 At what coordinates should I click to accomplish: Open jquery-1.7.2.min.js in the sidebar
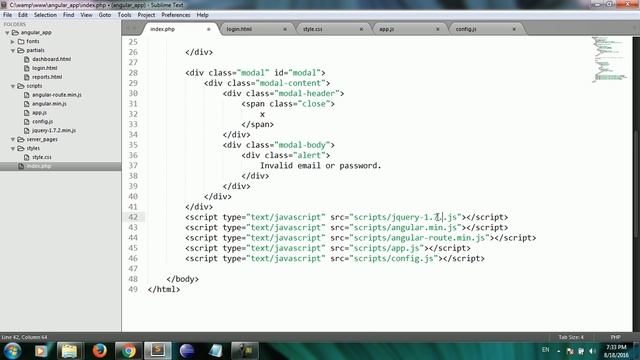54,130
